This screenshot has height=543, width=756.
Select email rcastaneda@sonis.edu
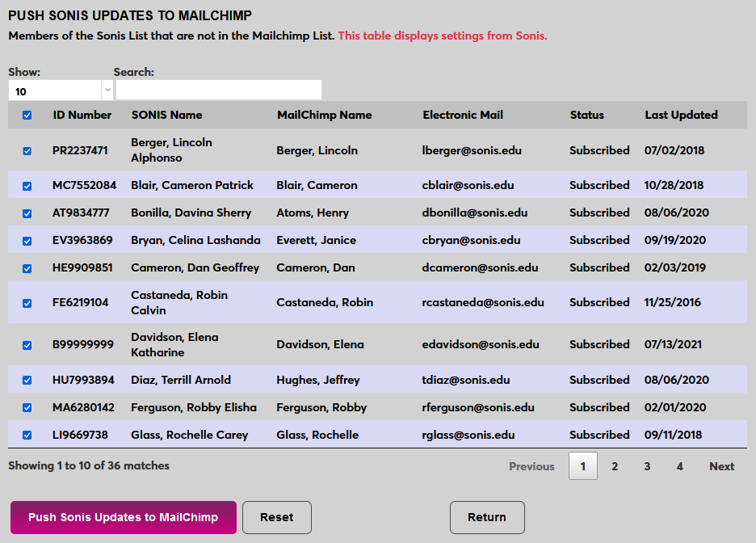coord(483,302)
